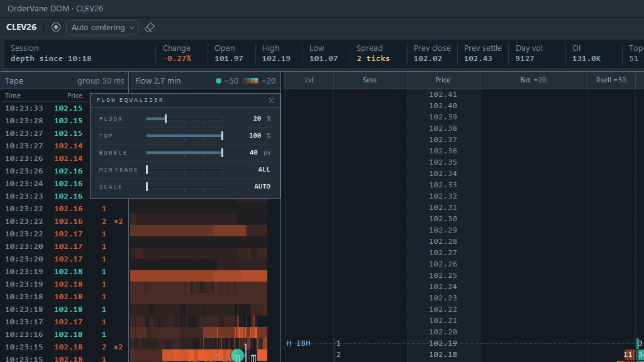Click tape row 10:23:24 at 102.16
Viewport: 644px width, 362px height.
tap(44, 184)
